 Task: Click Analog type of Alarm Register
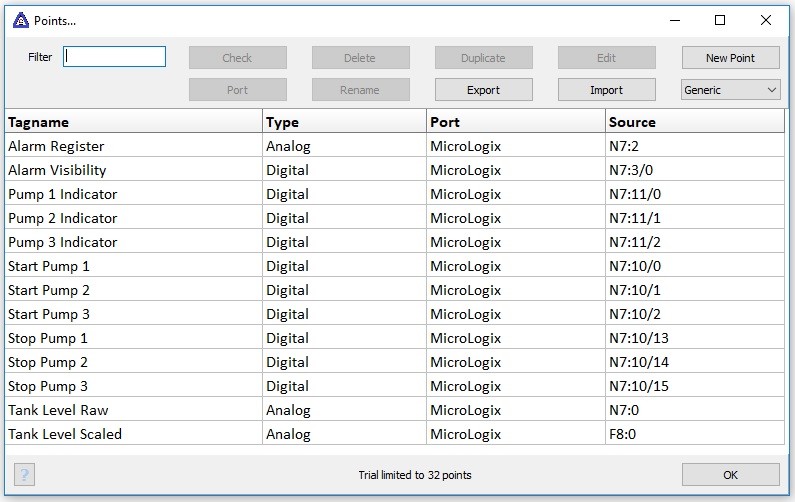point(344,146)
